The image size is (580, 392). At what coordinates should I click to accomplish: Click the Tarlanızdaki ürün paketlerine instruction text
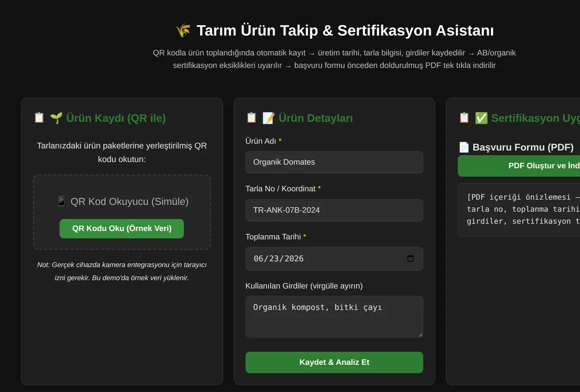[x=122, y=152]
